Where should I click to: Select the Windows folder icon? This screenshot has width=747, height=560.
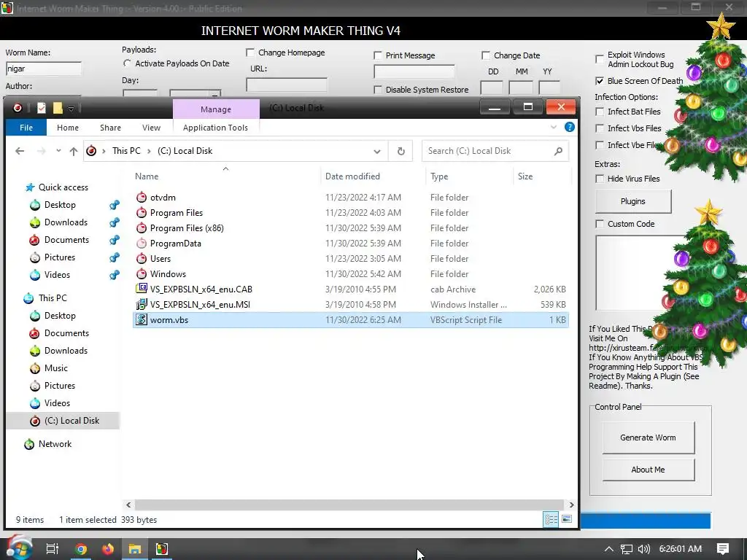[x=142, y=274]
